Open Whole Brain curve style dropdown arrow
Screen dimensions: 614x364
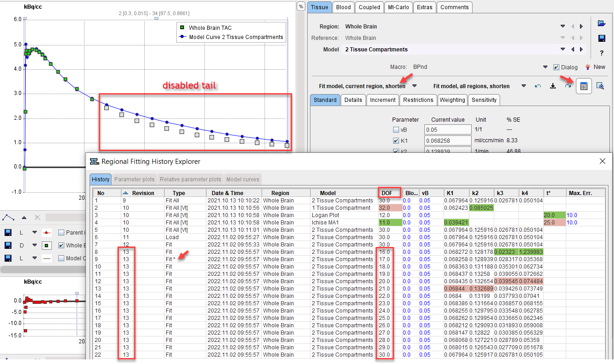pos(34,246)
